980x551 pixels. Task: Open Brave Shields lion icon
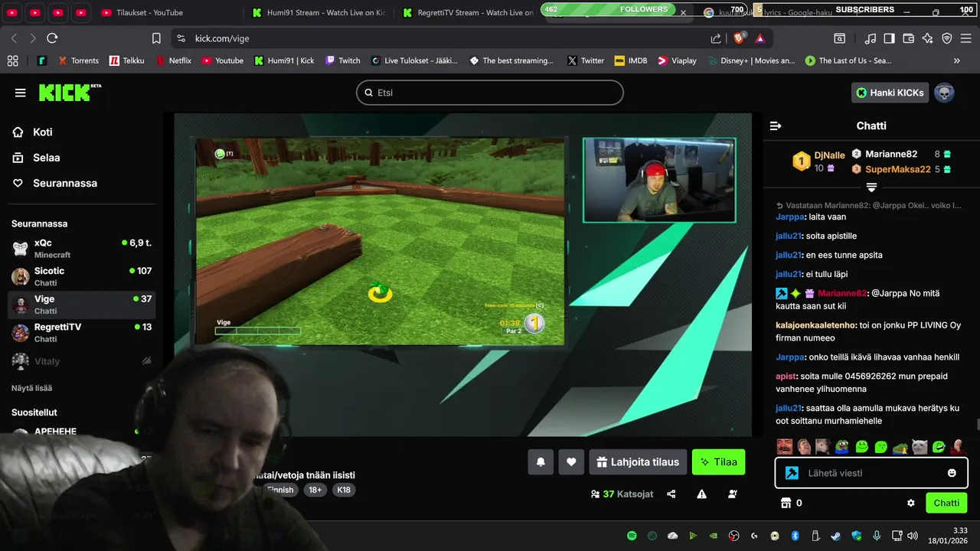(x=740, y=38)
